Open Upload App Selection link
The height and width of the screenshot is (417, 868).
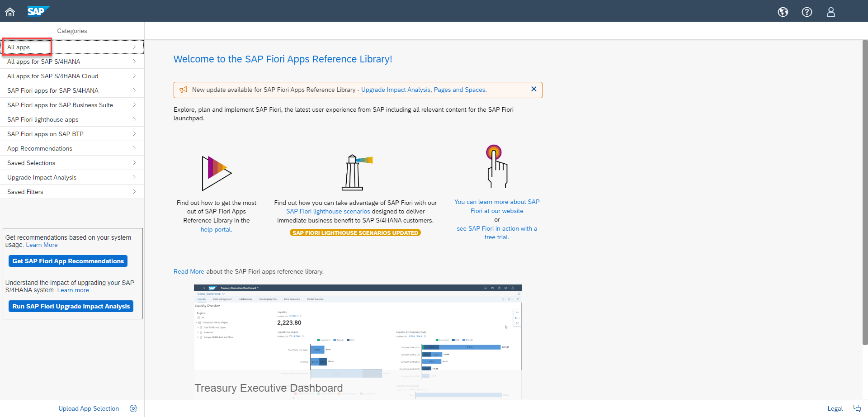(89, 408)
